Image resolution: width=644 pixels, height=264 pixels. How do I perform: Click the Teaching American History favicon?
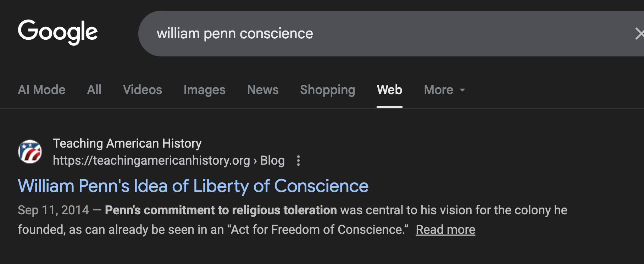point(30,152)
